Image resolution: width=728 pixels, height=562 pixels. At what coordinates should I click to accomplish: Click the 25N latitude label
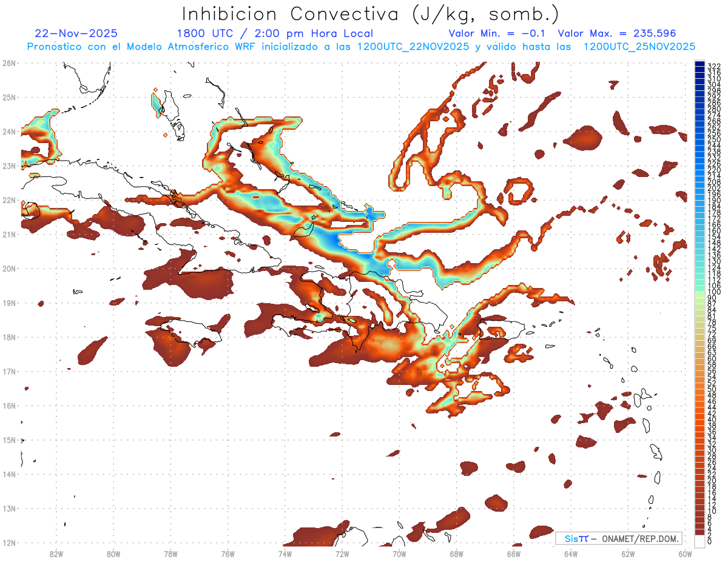8,97
